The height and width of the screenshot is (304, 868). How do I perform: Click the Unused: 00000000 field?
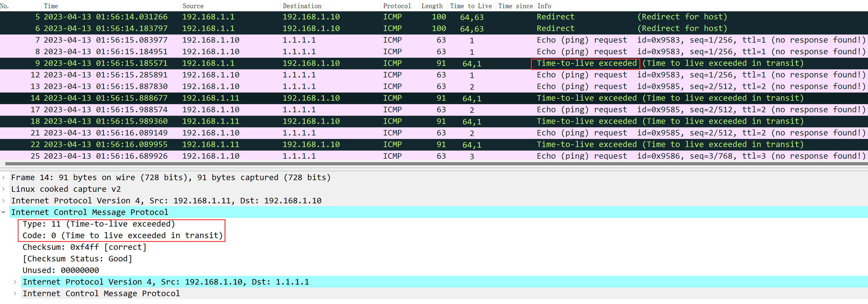point(61,270)
